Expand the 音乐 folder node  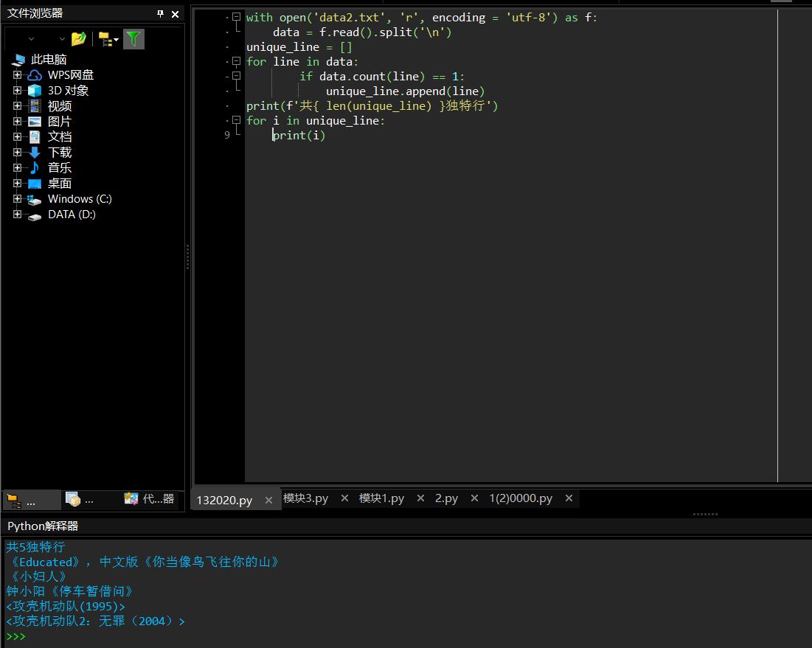[x=17, y=167]
